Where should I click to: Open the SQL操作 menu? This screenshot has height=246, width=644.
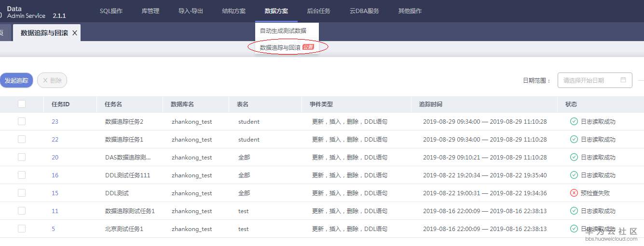pyautogui.click(x=111, y=11)
